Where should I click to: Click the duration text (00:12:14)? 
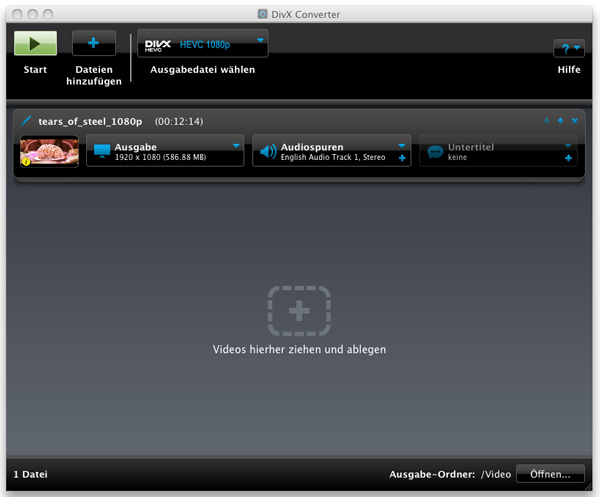pyautogui.click(x=179, y=121)
